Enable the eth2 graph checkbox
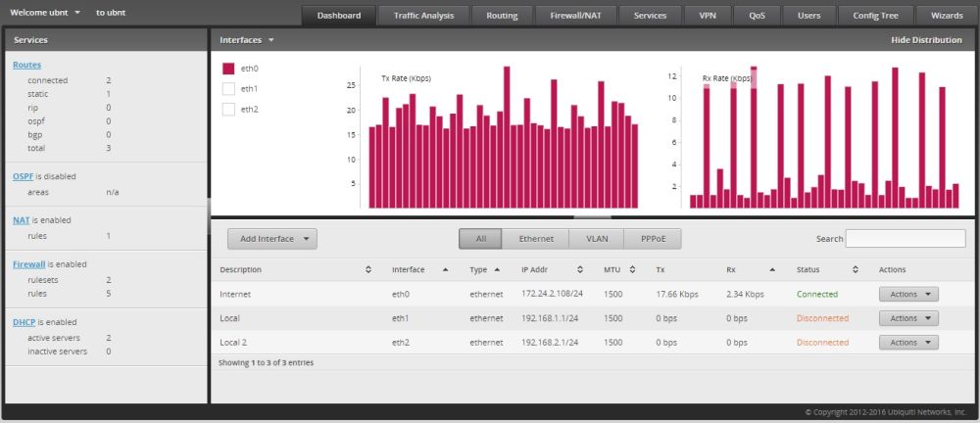The width and height of the screenshot is (980, 423). tap(228, 110)
